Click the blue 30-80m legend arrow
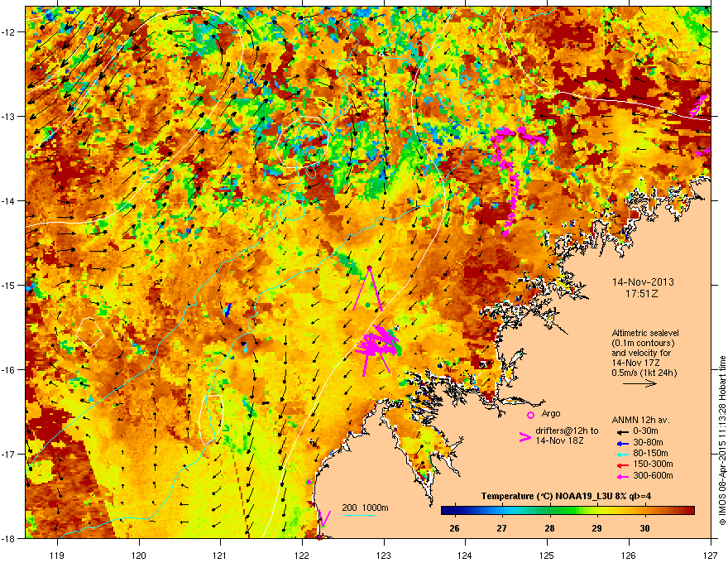Image resolution: width=728 pixels, height=563 pixels. coord(623,443)
